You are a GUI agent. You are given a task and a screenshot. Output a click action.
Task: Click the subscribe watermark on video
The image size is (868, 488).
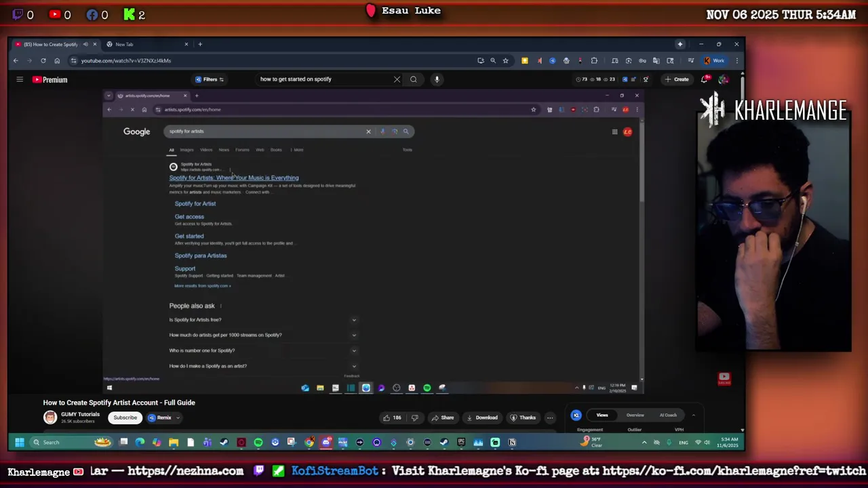pos(724,378)
